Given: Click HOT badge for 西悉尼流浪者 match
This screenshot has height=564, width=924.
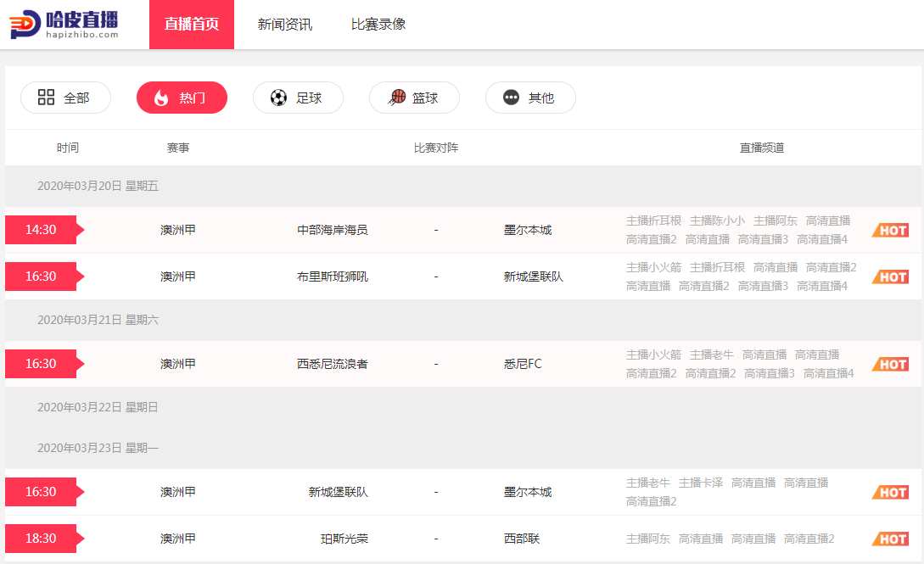Looking at the screenshot, I should coord(890,365).
